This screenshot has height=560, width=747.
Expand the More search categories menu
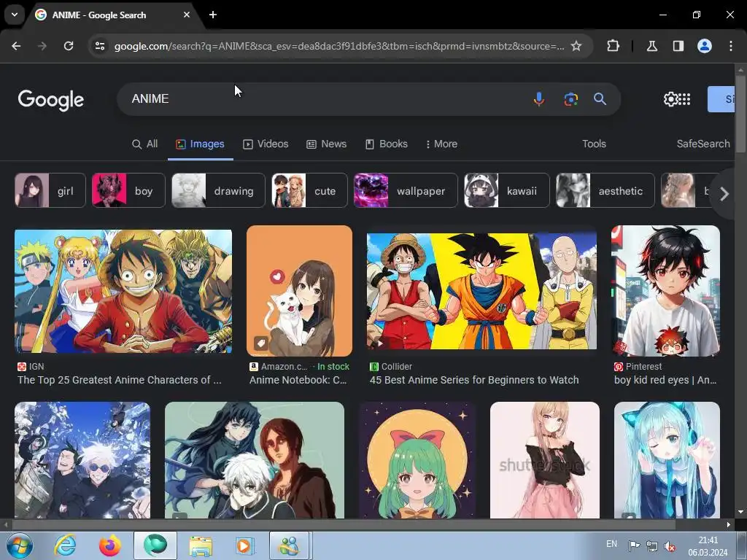[441, 144]
